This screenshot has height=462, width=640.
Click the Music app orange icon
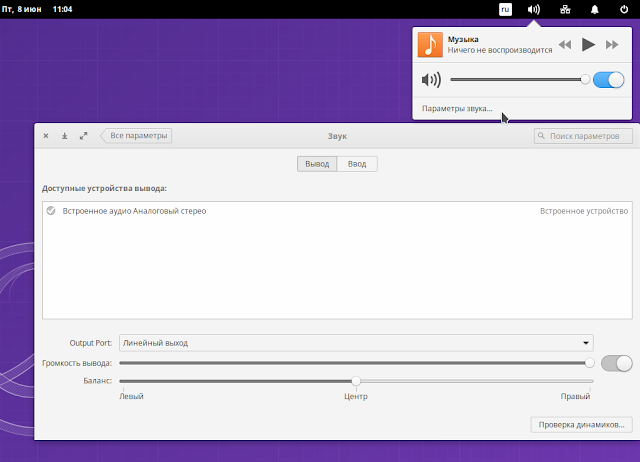point(430,44)
